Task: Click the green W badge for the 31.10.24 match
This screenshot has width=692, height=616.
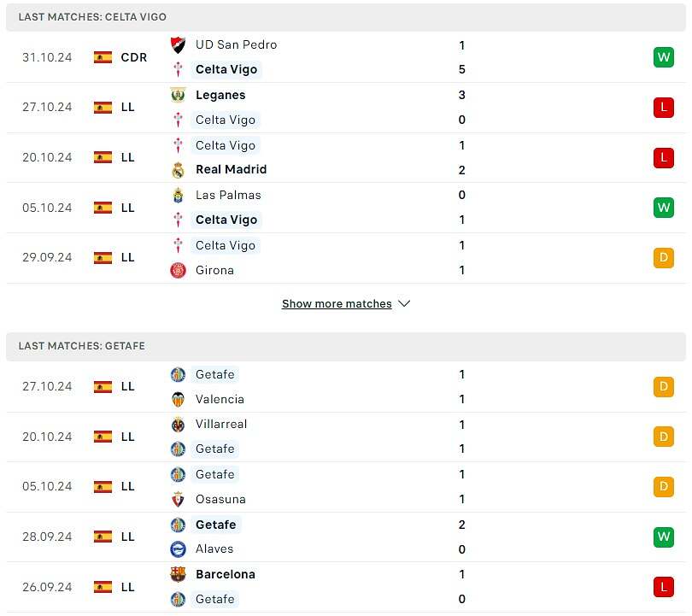Action: [663, 57]
